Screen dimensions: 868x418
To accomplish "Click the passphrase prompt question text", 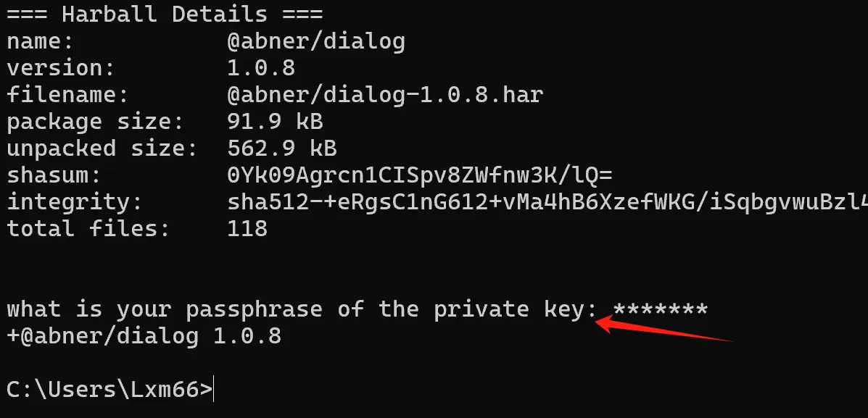I will click(302, 309).
